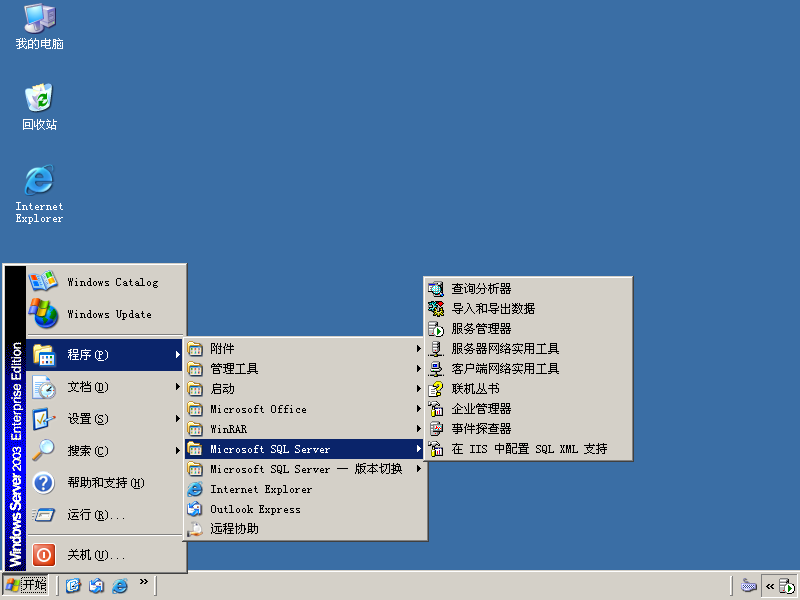
Task: Click SQL Server Service Manager tray icon
Action: (787, 586)
